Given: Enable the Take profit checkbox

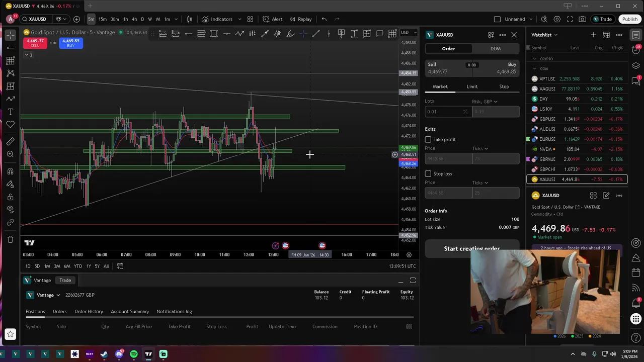Looking at the screenshot, I should (x=428, y=139).
